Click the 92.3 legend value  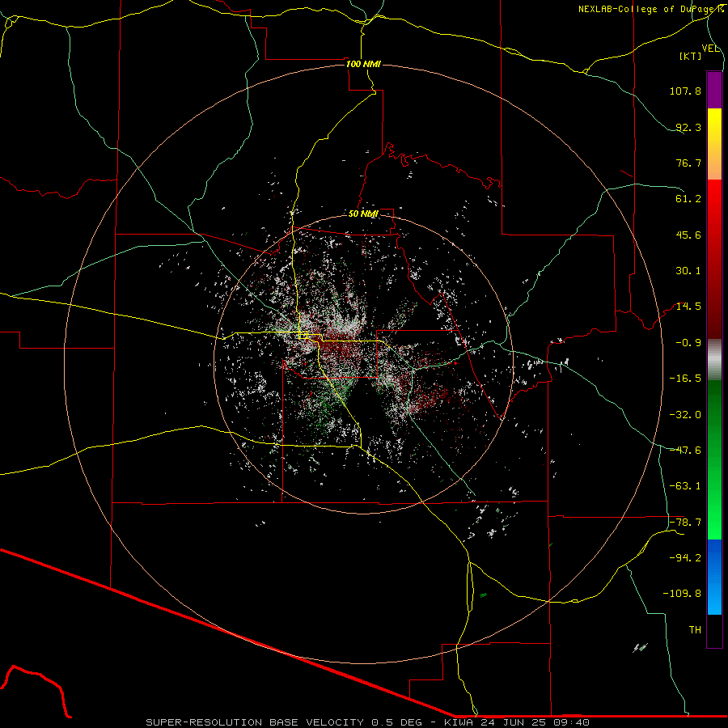(x=688, y=127)
